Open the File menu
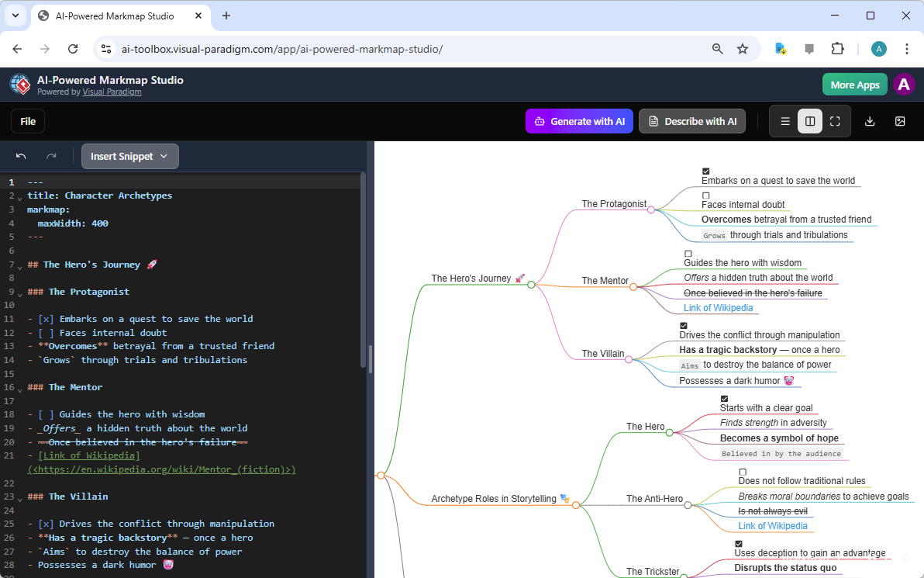Viewport: 924px width, 578px height. pyautogui.click(x=28, y=121)
